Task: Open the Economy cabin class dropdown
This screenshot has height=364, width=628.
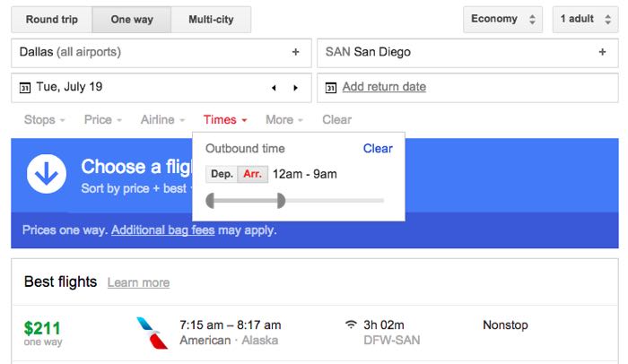Action: point(502,19)
